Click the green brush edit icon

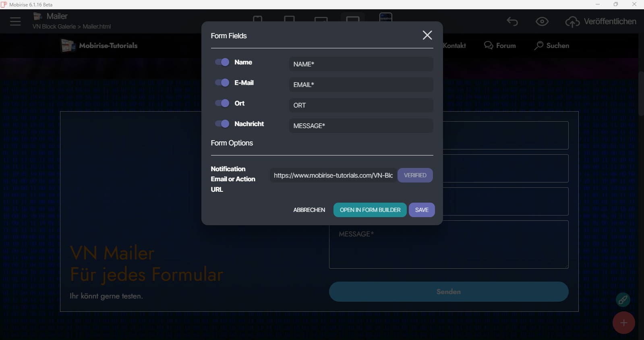click(x=623, y=300)
